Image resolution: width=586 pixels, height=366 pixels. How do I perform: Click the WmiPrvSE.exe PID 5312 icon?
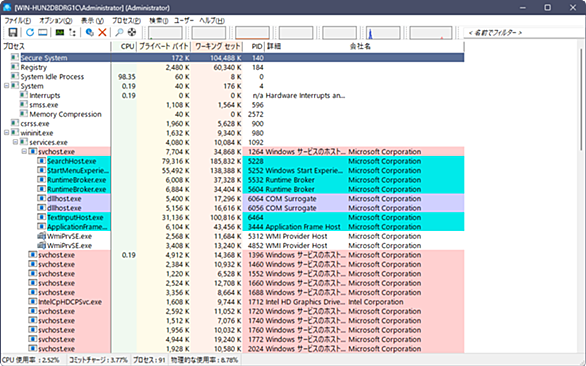coord(41,236)
